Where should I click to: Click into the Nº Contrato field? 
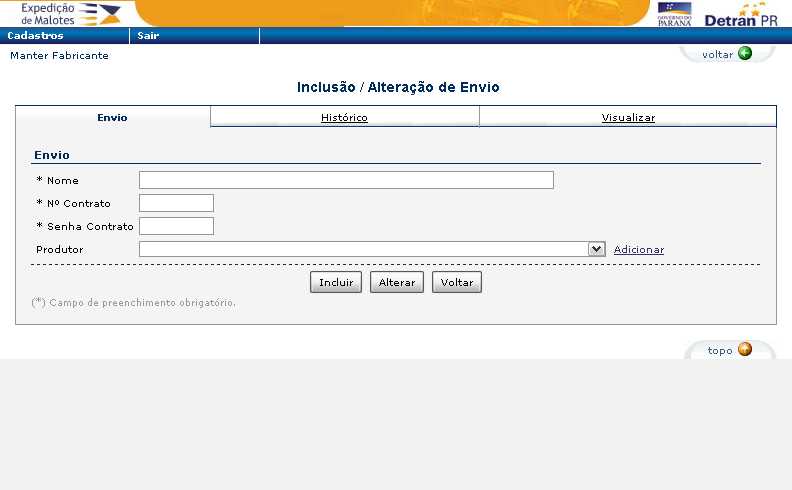coord(176,203)
